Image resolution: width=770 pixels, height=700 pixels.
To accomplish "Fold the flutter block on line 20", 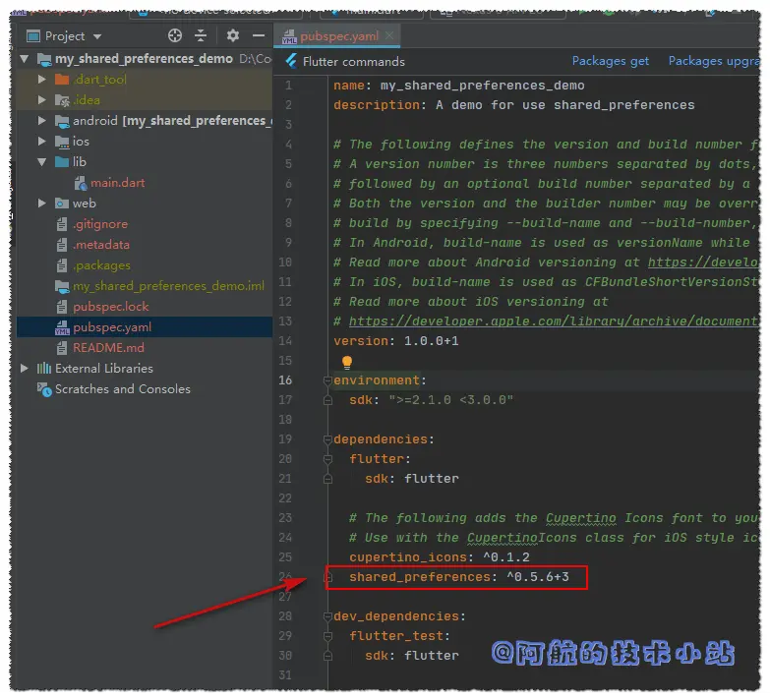I will pyautogui.click(x=327, y=458).
